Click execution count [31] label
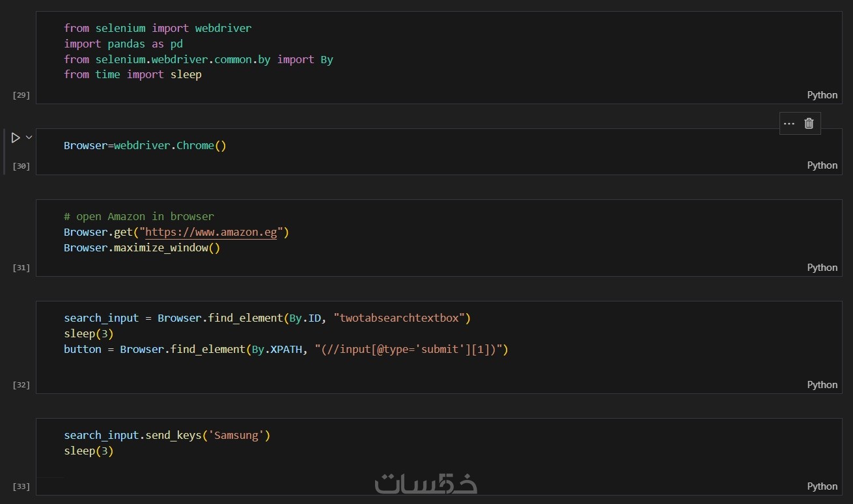 pos(21,268)
